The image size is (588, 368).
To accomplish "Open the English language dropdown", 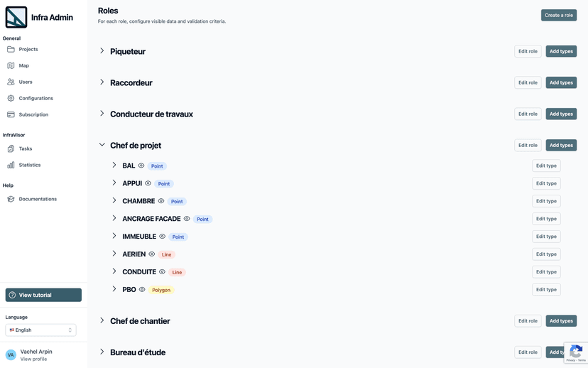I will [x=41, y=330].
